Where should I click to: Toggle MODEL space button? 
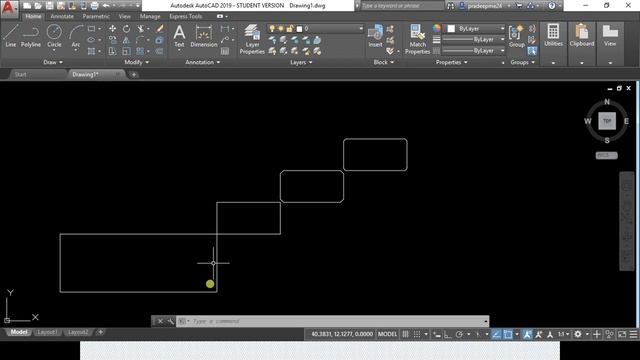pos(387,334)
